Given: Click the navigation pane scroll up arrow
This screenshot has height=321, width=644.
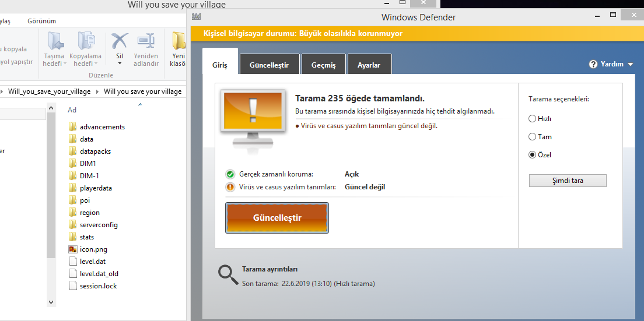Looking at the screenshot, I should click(51, 108).
